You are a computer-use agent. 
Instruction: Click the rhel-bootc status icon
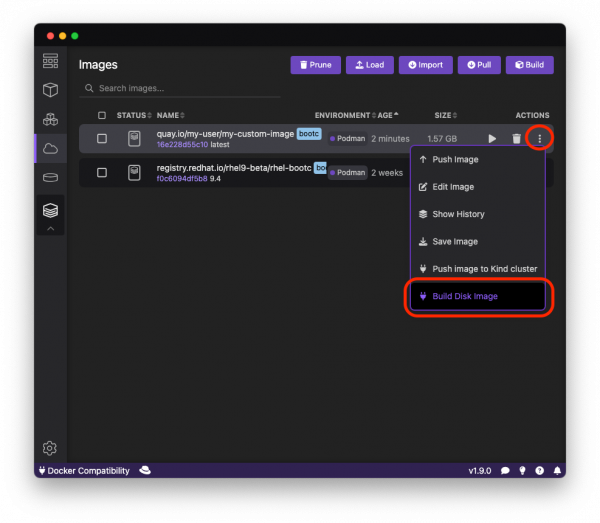click(134, 173)
